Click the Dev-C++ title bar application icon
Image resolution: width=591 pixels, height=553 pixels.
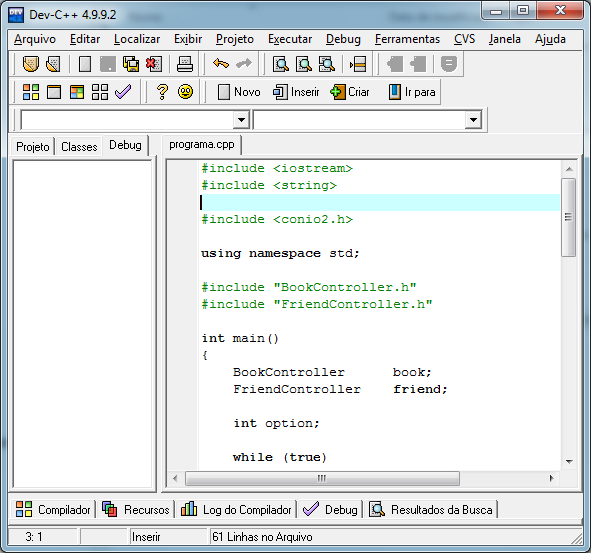pyautogui.click(x=16, y=15)
